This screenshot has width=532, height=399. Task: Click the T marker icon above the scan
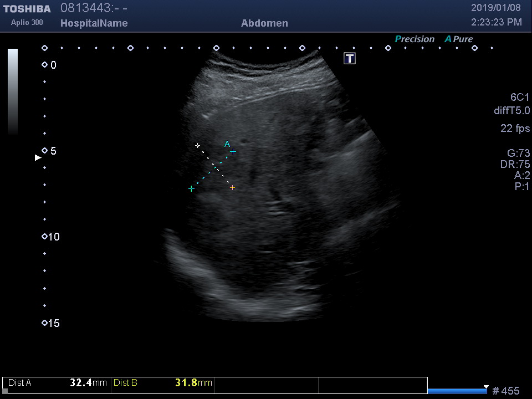click(x=350, y=58)
